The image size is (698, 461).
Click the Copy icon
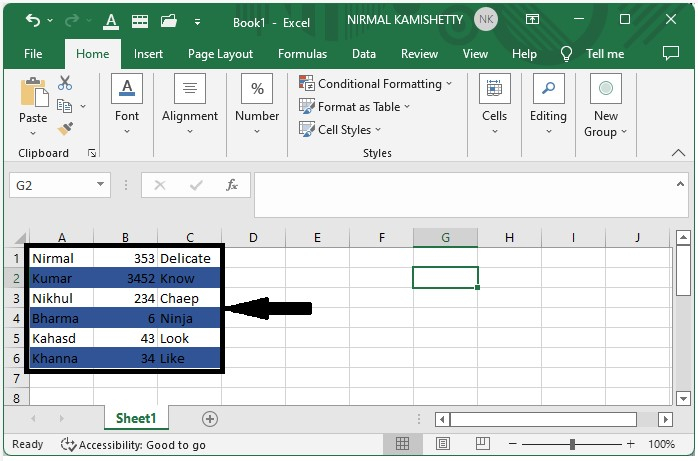pyautogui.click(x=65, y=106)
